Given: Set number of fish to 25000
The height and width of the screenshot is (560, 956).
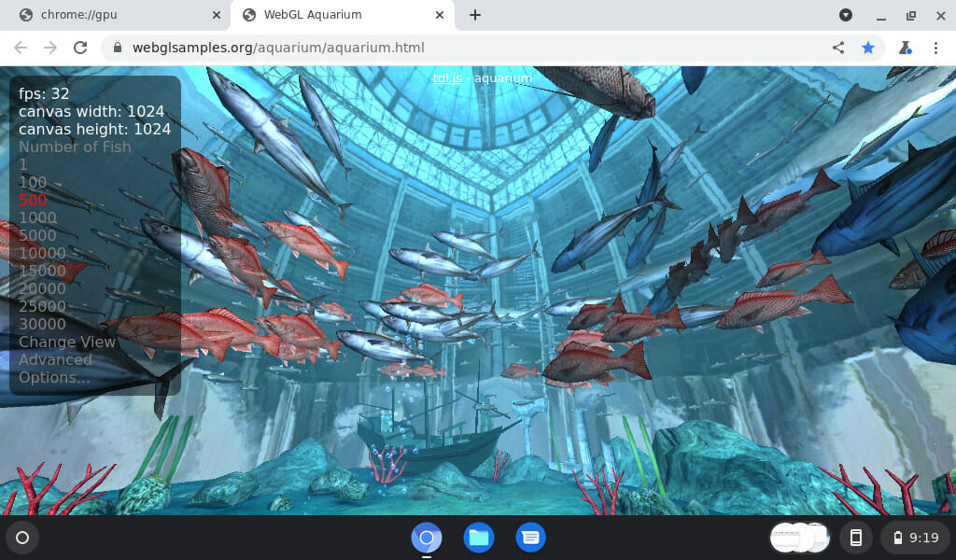Looking at the screenshot, I should click(42, 306).
